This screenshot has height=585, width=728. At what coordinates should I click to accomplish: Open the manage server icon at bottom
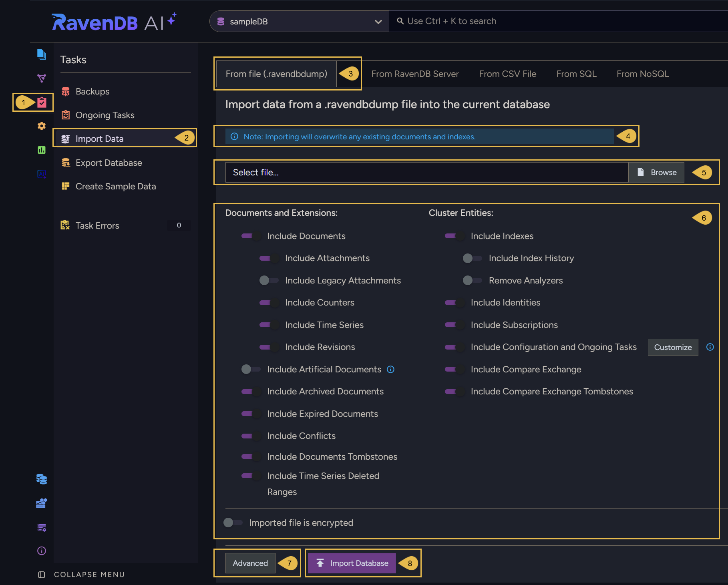[41, 527]
